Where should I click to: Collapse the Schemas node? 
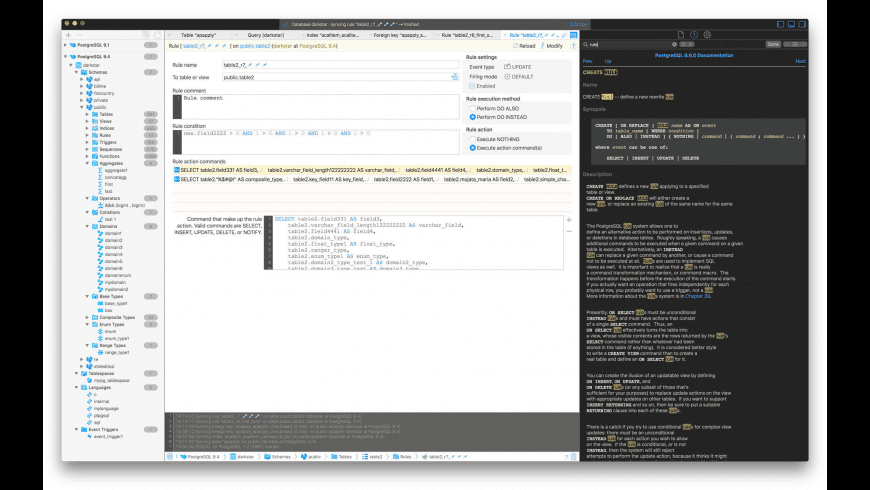[x=77, y=72]
